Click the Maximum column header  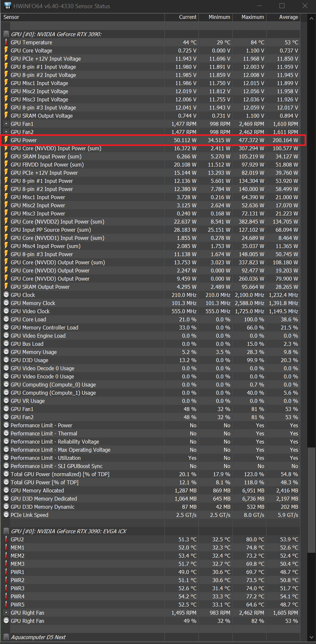click(x=250, y=17)
